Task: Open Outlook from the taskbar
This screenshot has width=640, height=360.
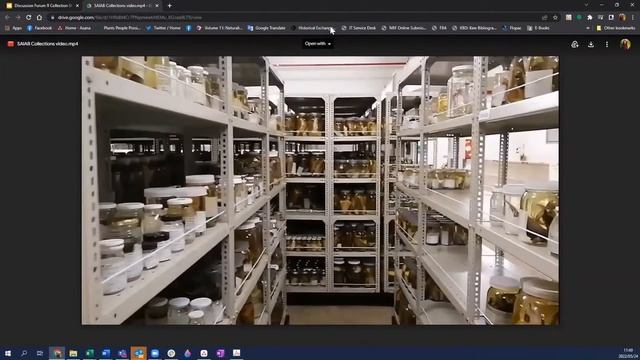Action: tap(138, 353)
